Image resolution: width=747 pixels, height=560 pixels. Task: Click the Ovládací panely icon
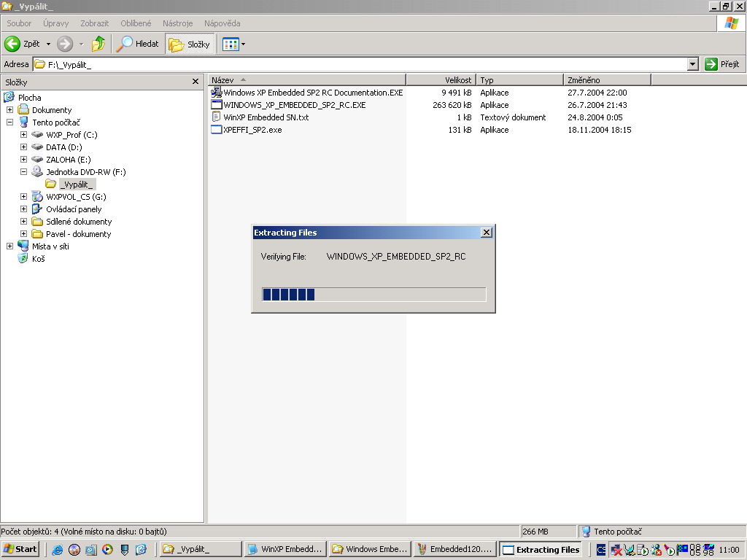[x=37, y=209]
